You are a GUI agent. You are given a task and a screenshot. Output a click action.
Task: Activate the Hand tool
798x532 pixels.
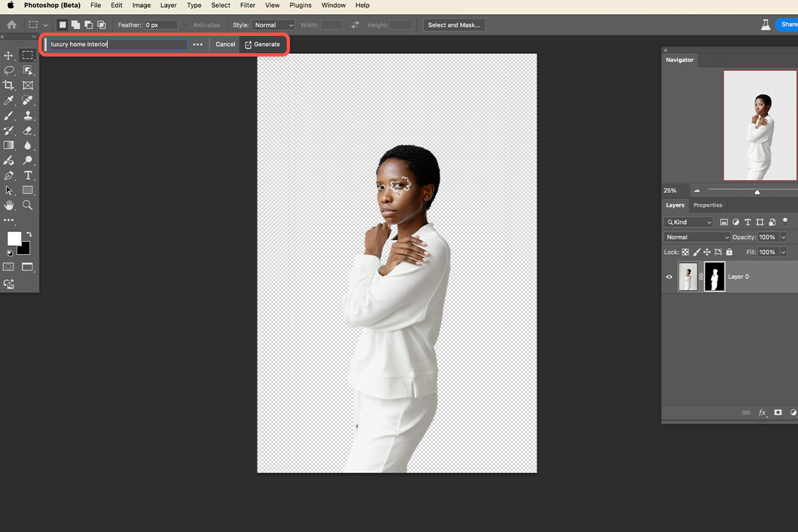9,205
